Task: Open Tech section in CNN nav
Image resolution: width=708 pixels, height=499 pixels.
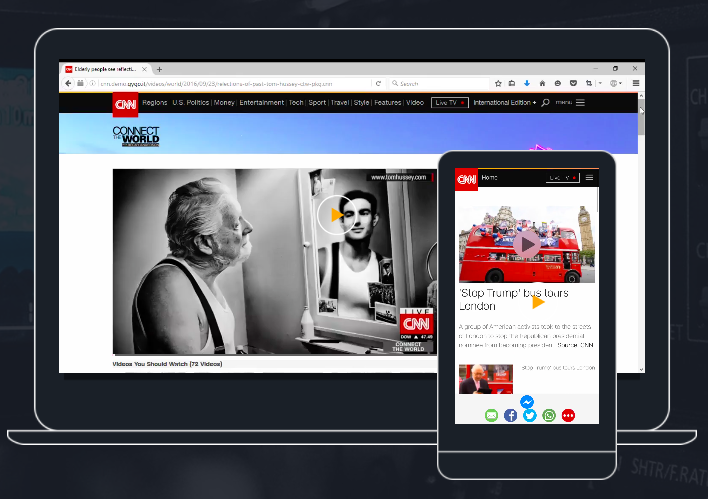Action: 296,103
